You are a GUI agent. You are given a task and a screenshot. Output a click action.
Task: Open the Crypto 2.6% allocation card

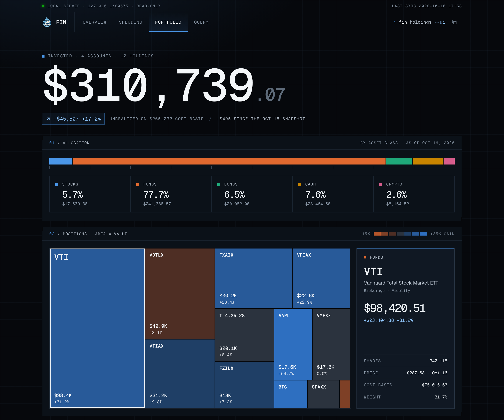(x=414, y=194)
